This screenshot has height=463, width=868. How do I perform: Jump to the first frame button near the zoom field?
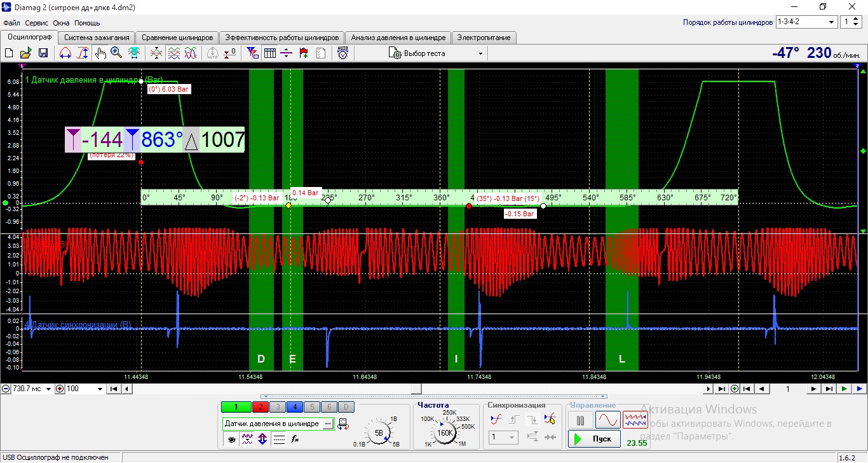[x=113, y=389]
